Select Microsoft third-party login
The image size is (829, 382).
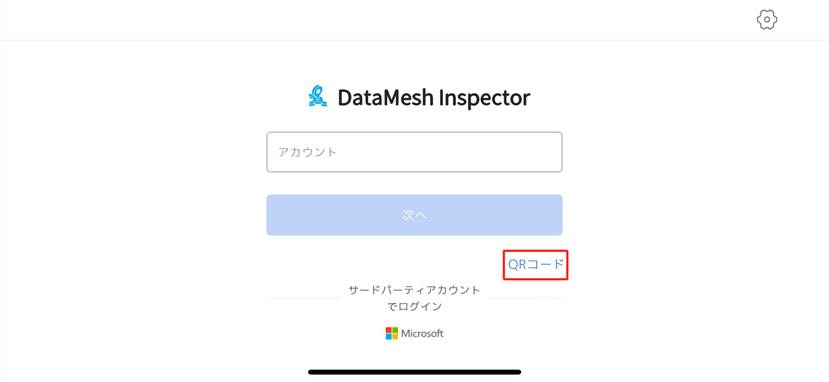tap(414, 333)
